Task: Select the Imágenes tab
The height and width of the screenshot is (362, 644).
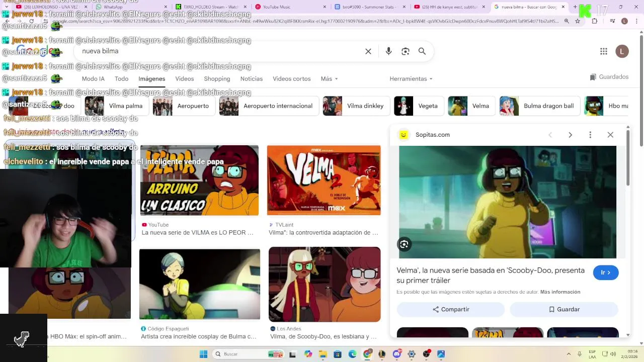Action: coord(152,79)
